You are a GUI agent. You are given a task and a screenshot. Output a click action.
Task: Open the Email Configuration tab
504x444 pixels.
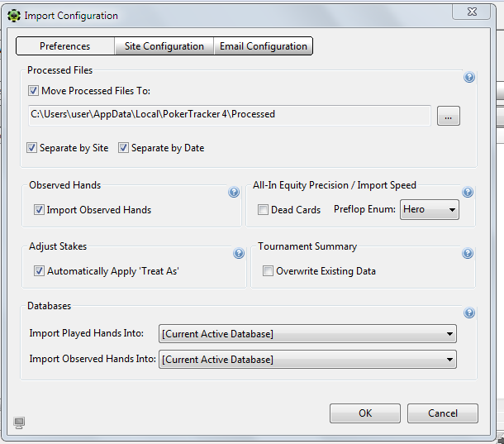[x=263, y=46]
